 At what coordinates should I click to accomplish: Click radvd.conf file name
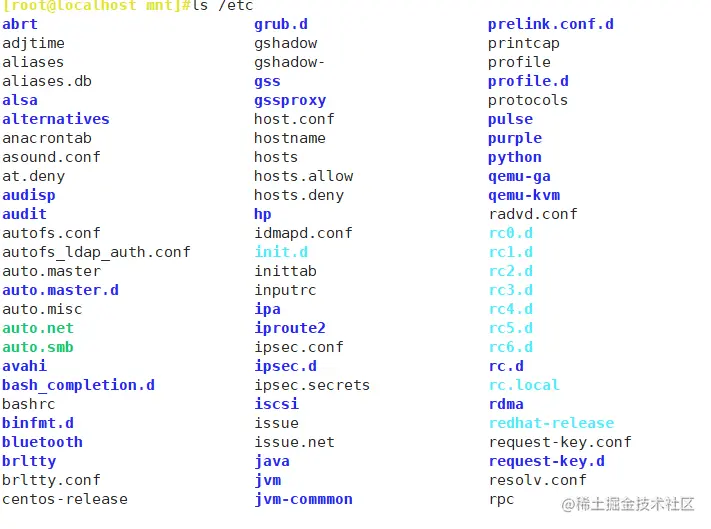[x=533, y=214]
